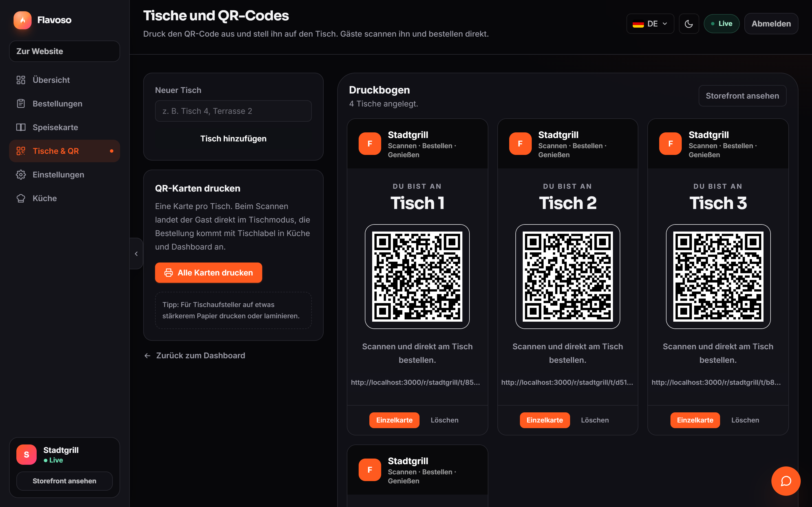The image size is (812, 507).
Task: Toggle dark mode with the moon icon
Action: point(689,24)
